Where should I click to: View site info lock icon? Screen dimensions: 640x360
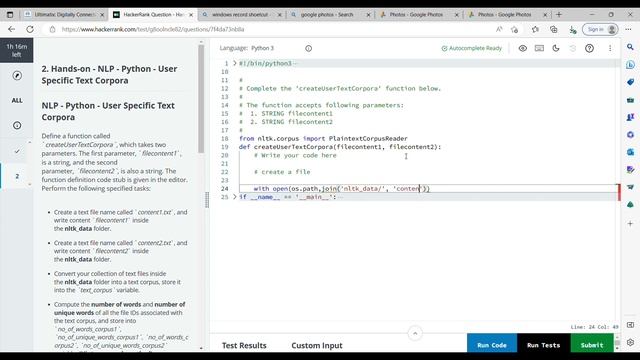(x=52, y=29)
